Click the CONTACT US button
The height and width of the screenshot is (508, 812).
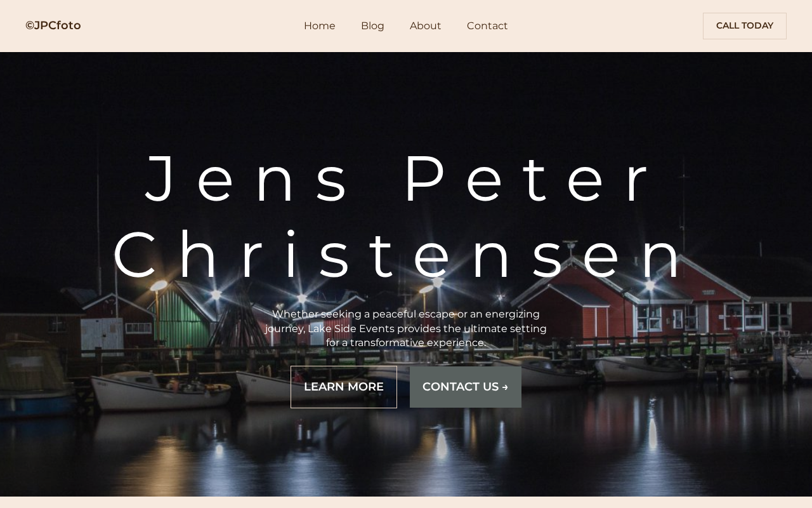pos(466,387)
